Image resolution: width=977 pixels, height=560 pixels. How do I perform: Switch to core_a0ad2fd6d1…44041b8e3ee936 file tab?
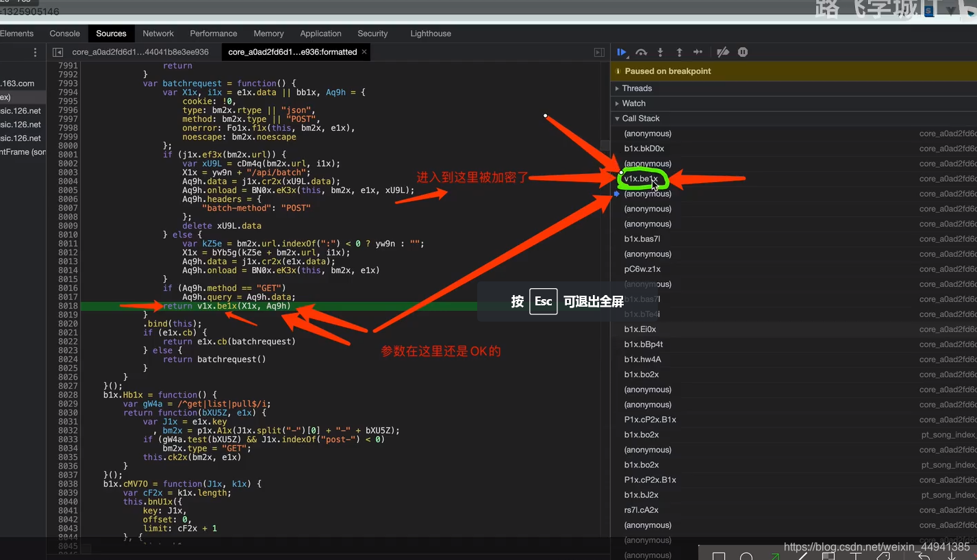pos(140,52)
